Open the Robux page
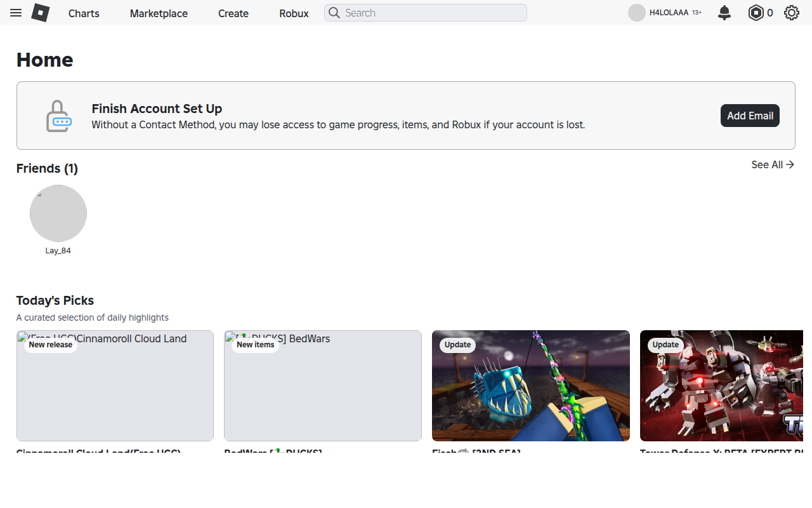Image resolution: width=812 pixels, height=508 pixels. point(294,13)
